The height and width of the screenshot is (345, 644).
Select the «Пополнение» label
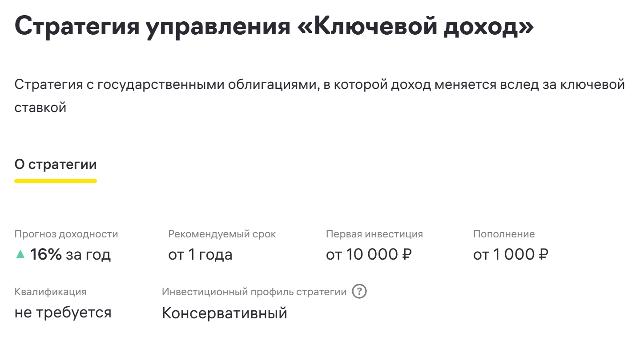click(x=504, y=234)
